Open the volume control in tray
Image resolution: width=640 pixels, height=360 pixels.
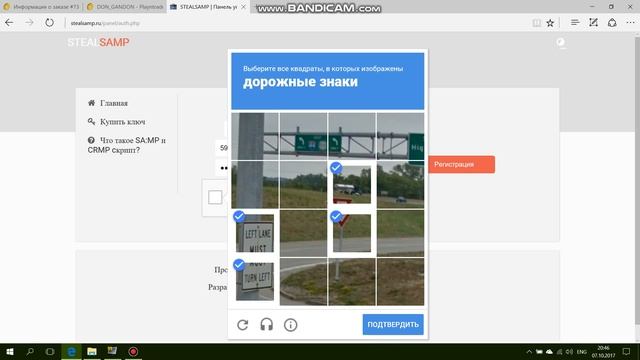coord(569,351)
